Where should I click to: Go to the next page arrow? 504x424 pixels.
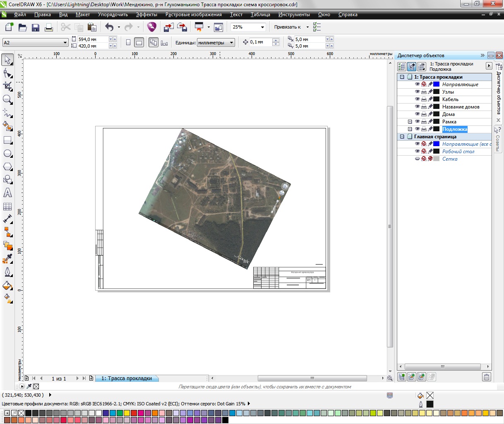point(77,378)
